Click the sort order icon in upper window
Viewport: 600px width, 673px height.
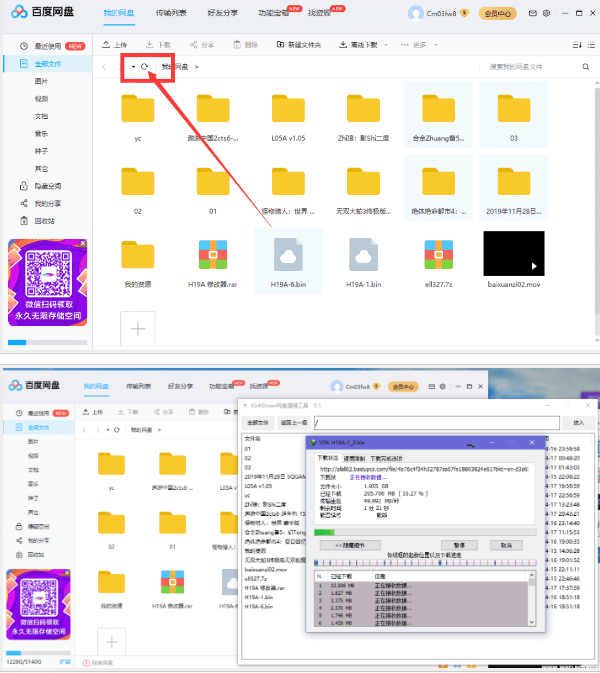point(577,45)
